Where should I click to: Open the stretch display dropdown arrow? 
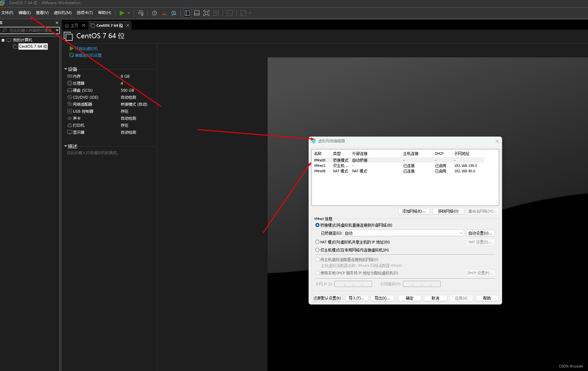pos(250,13)
